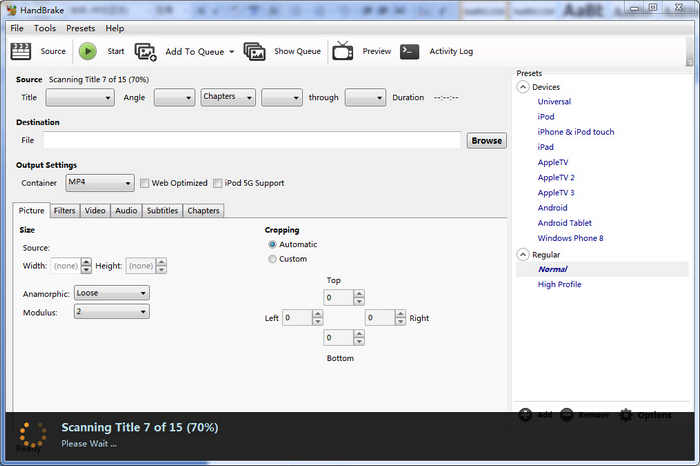Image resolution: width=700 pixels, height=466 pixels.
Task: Select the High Profile preset
Action: (x=559, y=284)
